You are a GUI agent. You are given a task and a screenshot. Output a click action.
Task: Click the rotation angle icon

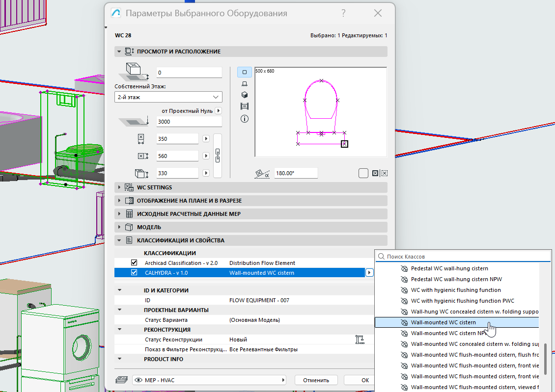262,173
